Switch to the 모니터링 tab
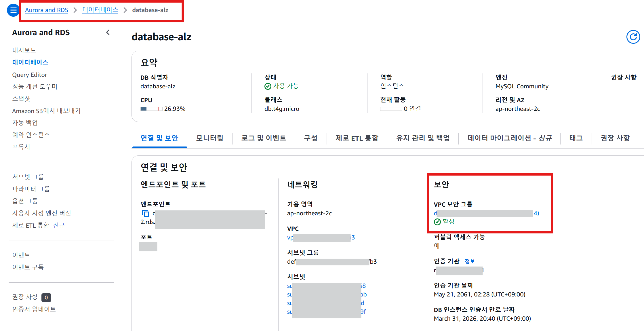Screen dimensions: 644x331 click(x=209, y=138)
